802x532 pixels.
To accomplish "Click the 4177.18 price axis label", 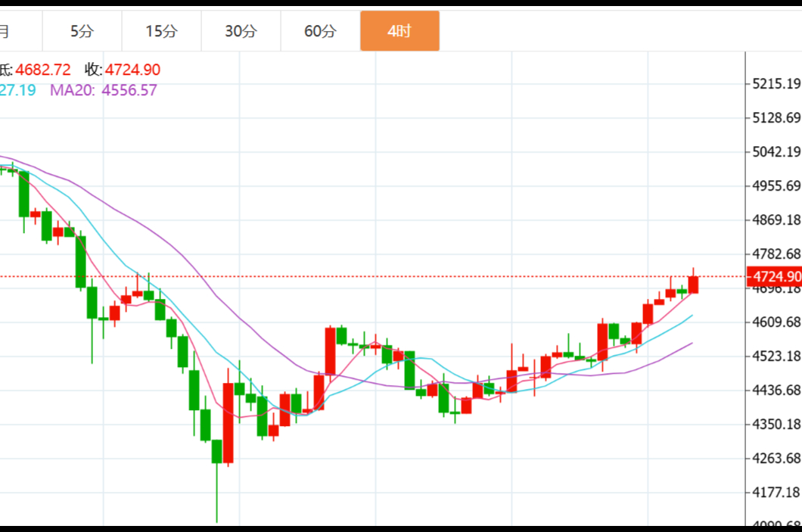I will (776, 492).
